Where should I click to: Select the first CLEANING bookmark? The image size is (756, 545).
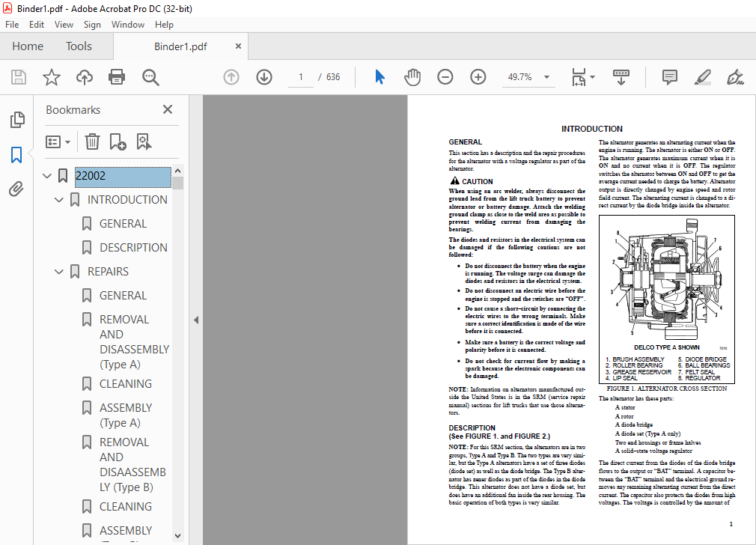click(125, 384)
